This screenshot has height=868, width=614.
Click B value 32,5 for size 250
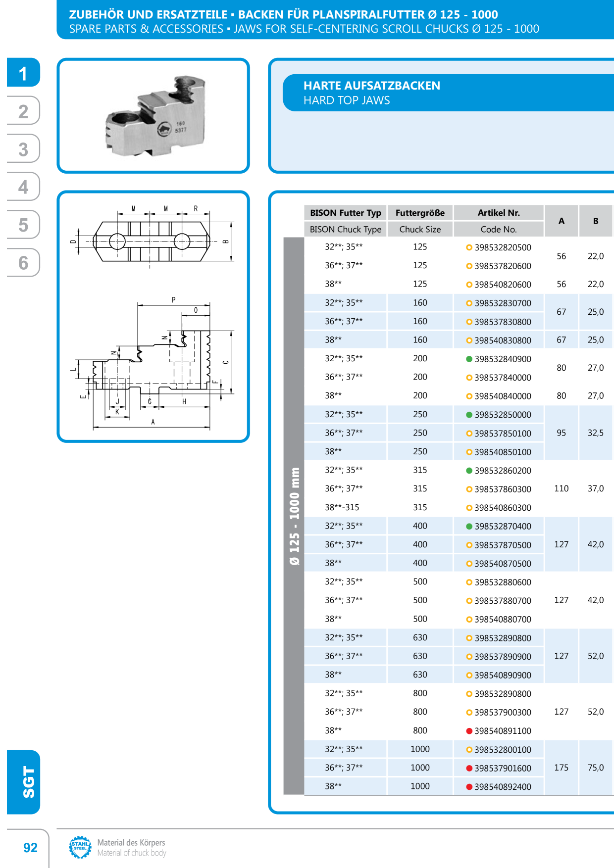[596, 433]
